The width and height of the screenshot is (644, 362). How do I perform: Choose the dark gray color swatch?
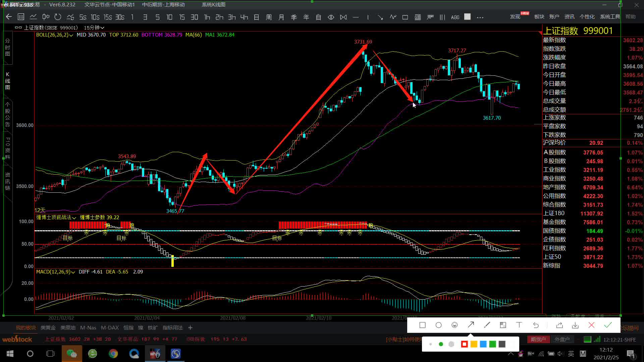(502, 344)
